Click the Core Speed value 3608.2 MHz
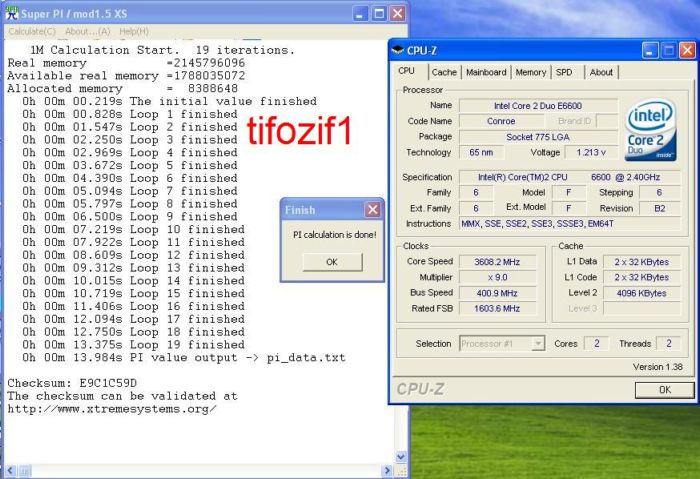Image resolution: width=700 pixels, height=479 pixels. point(497,262)
